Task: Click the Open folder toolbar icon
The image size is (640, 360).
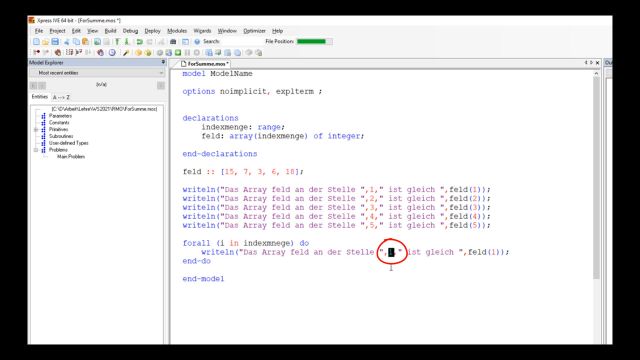Action: tap(45, 42)
